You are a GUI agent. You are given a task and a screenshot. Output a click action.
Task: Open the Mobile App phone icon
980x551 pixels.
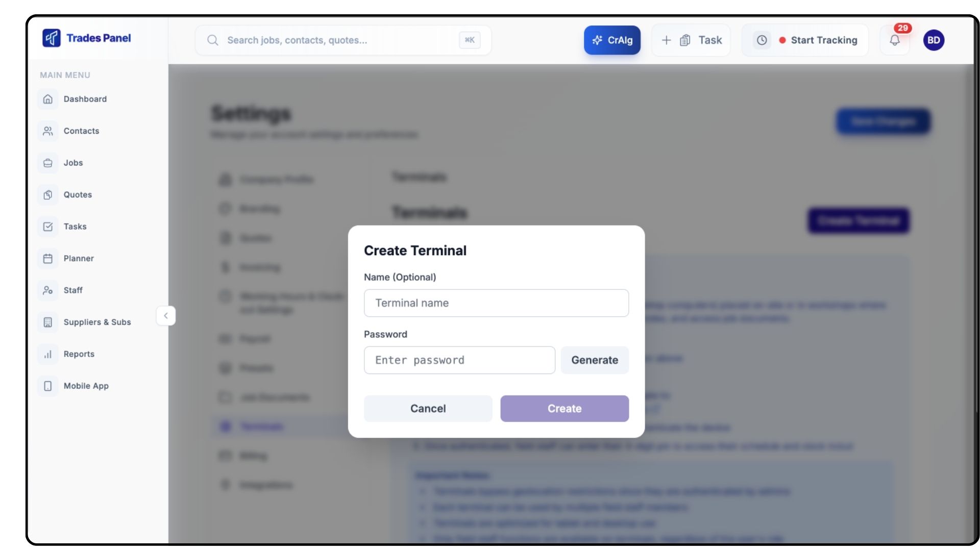(48, 386)
